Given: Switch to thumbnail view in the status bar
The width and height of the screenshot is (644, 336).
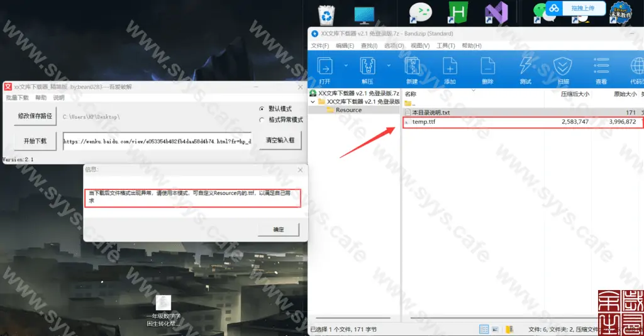Looking at the screenshot, I should [496, 329].
